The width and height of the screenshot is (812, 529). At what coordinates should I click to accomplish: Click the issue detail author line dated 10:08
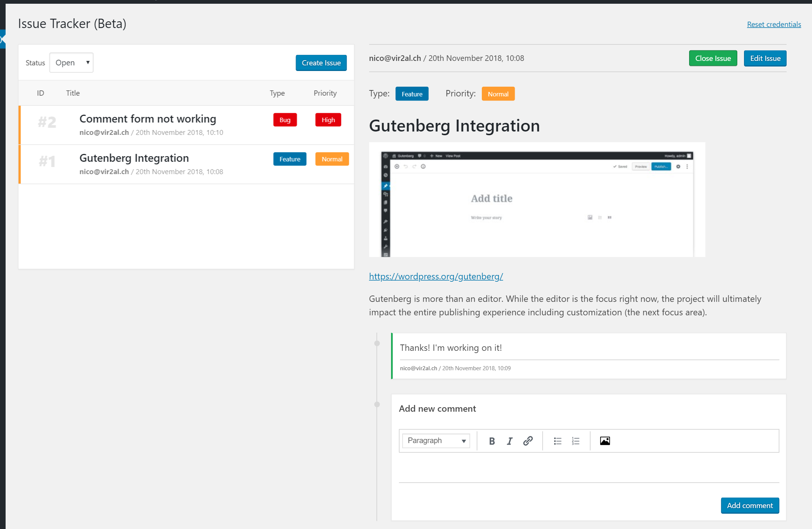pyautogui.click(x=446, y=58)
